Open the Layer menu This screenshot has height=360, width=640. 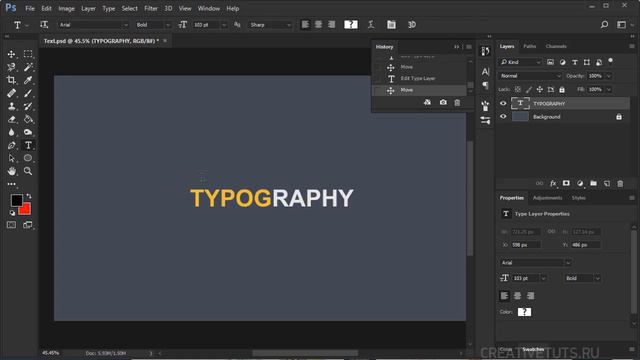88,8
